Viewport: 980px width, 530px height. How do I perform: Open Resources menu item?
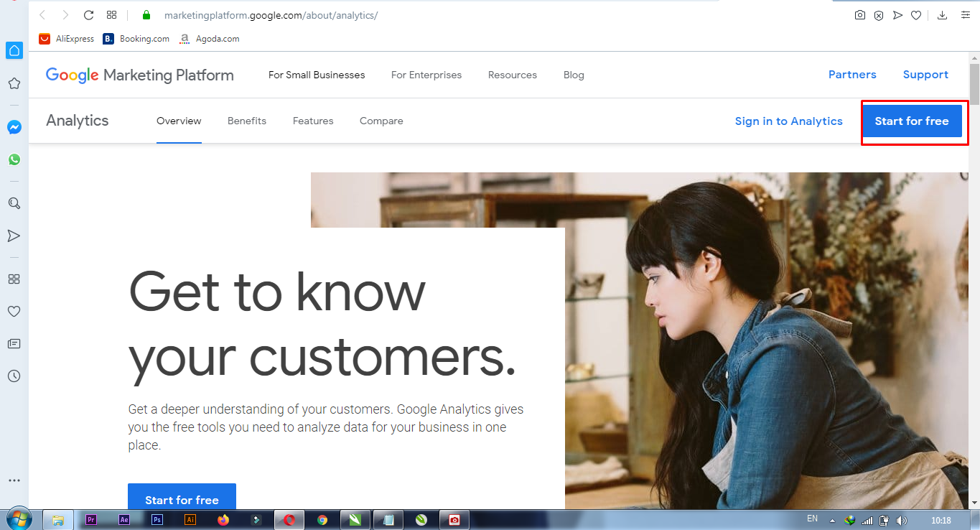[513, 75]
